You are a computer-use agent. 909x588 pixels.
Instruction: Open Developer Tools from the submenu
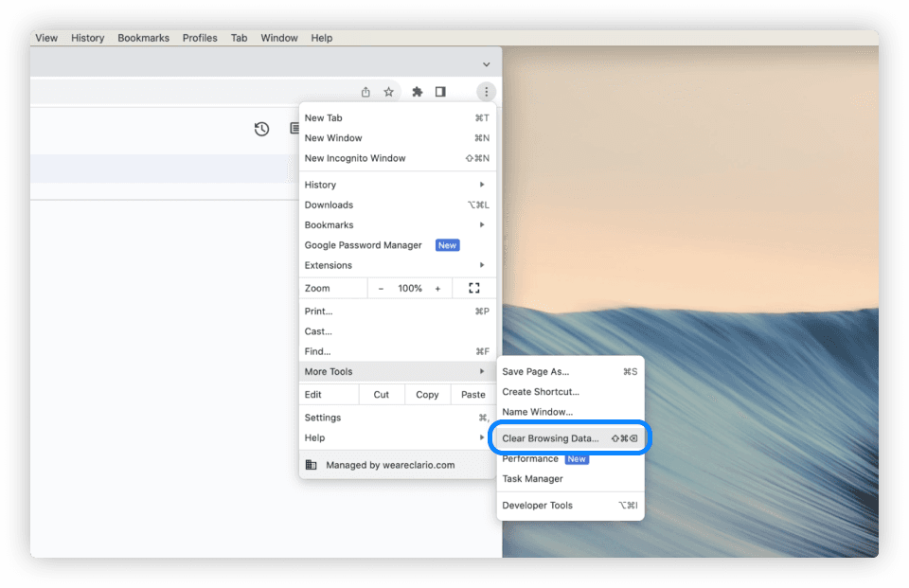click(537, 505)
